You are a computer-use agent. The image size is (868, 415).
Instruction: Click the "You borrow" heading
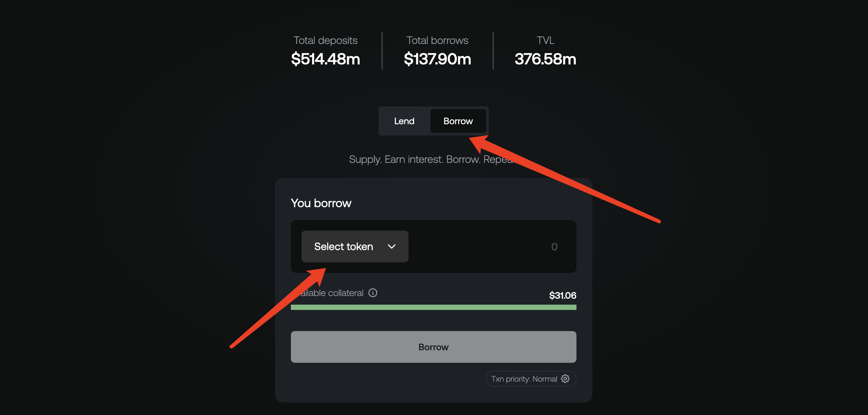pyautogui.click(x=321, y=203)
